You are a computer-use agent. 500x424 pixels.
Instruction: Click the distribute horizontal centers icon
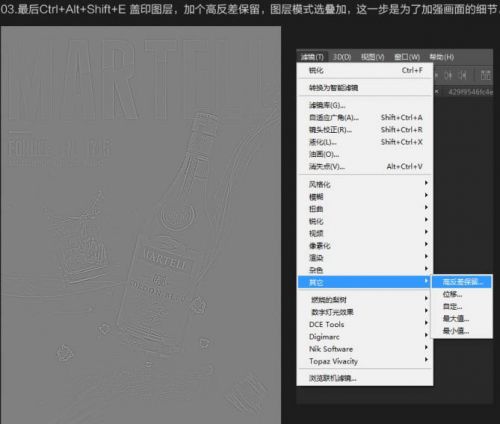coord(448,76)
